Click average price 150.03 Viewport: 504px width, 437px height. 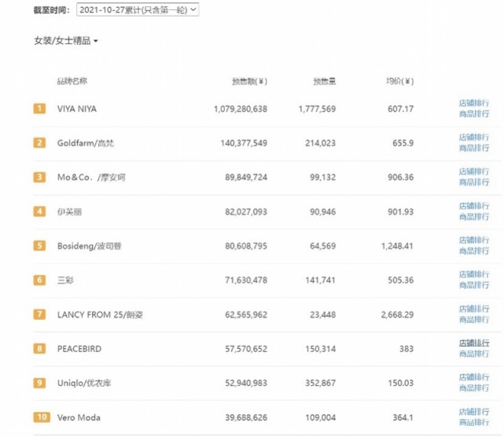click(x=401, y=383)
